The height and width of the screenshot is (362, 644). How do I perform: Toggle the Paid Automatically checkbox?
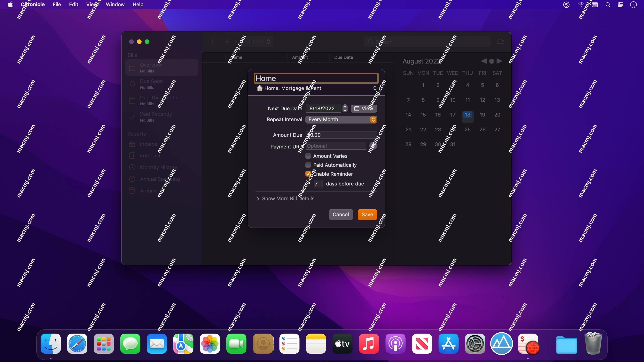pyautogui.click(x=308, y=165)
